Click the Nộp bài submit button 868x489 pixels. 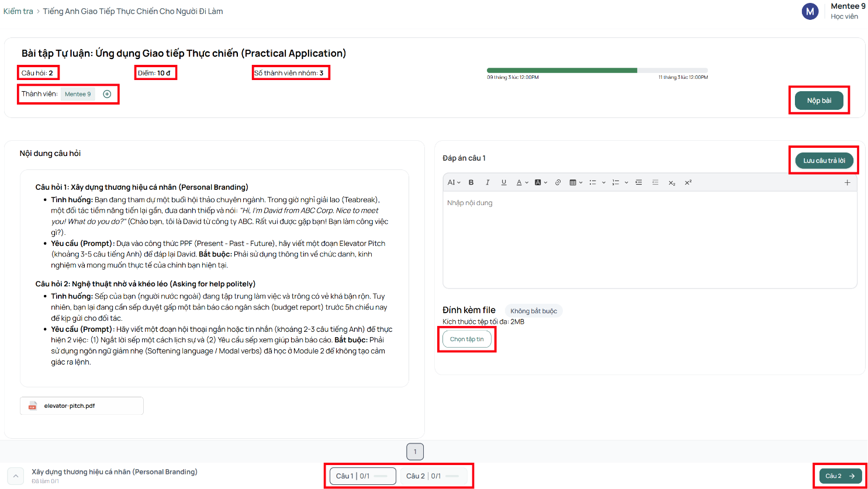pos(819,100)
